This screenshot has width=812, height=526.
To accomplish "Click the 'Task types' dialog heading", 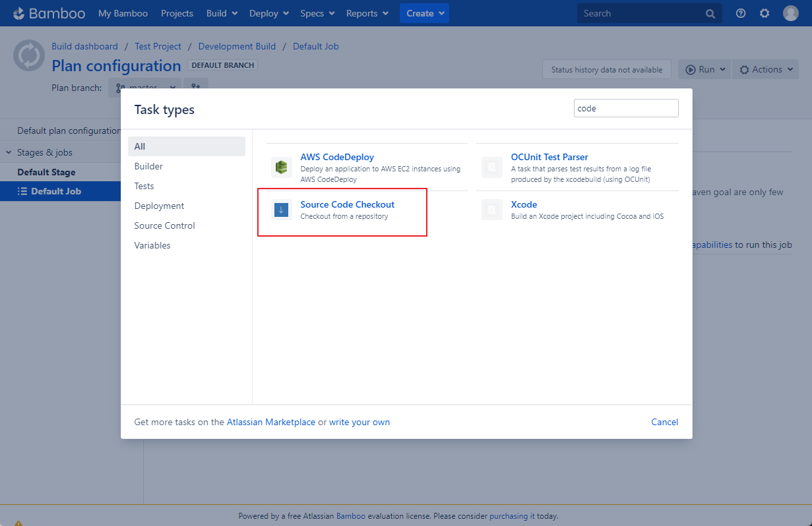I will 164,109.
